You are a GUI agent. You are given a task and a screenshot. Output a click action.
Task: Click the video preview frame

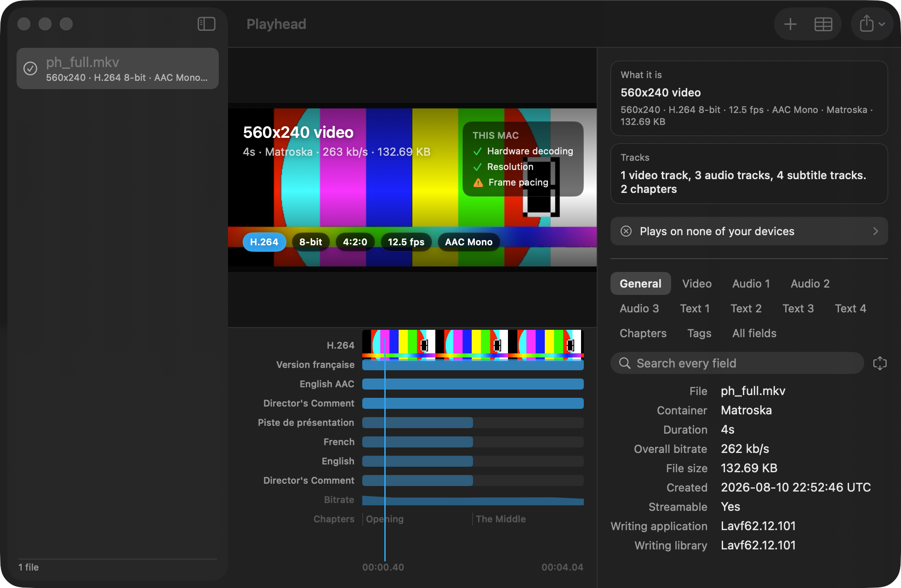coord(412,187)
